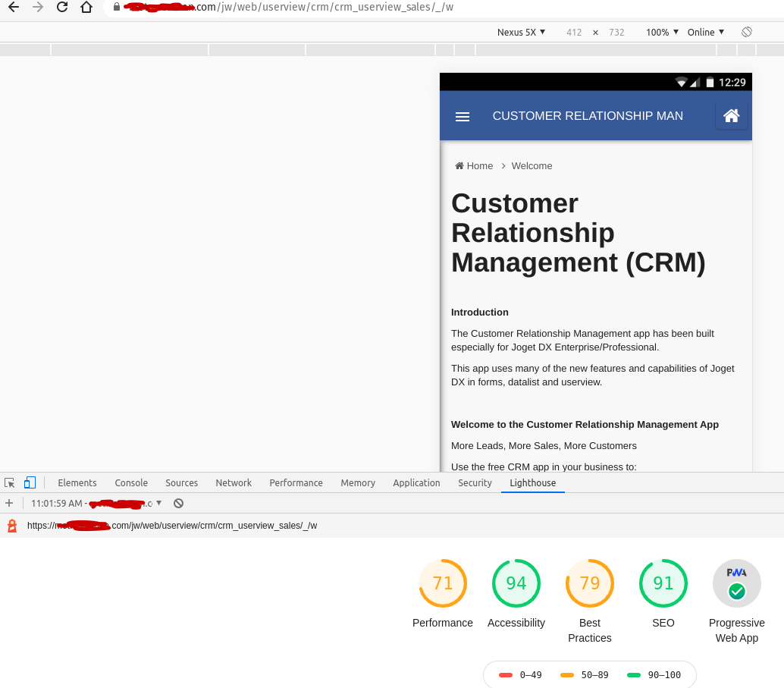Click the Home icon button in the app header
The image size is (784, 688).
[731, 116]
